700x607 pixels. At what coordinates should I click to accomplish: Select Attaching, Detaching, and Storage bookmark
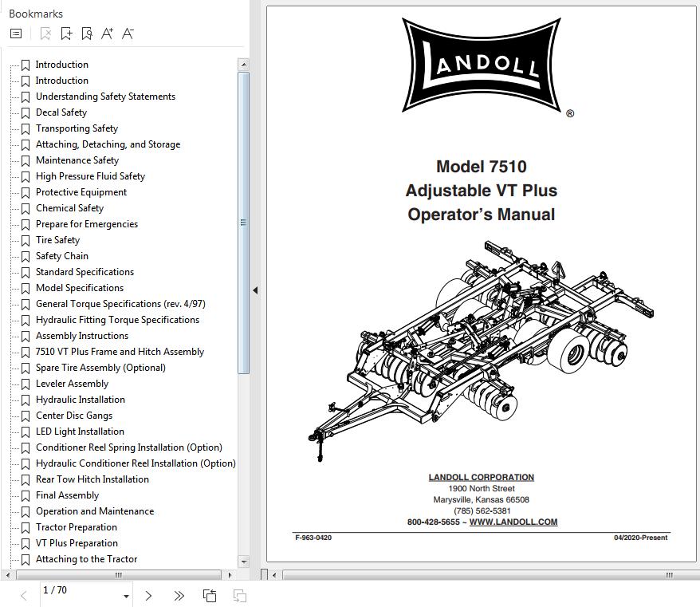108,144
